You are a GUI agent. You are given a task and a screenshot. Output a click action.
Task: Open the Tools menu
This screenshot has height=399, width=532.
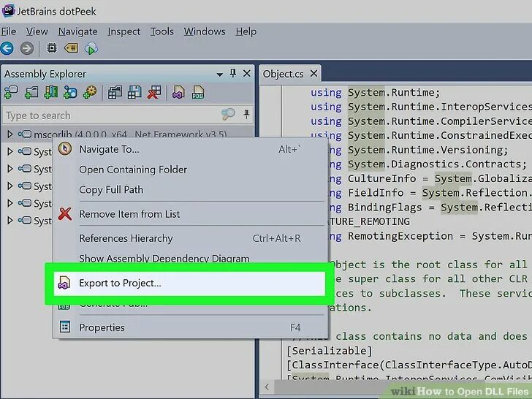pos(161,31)
